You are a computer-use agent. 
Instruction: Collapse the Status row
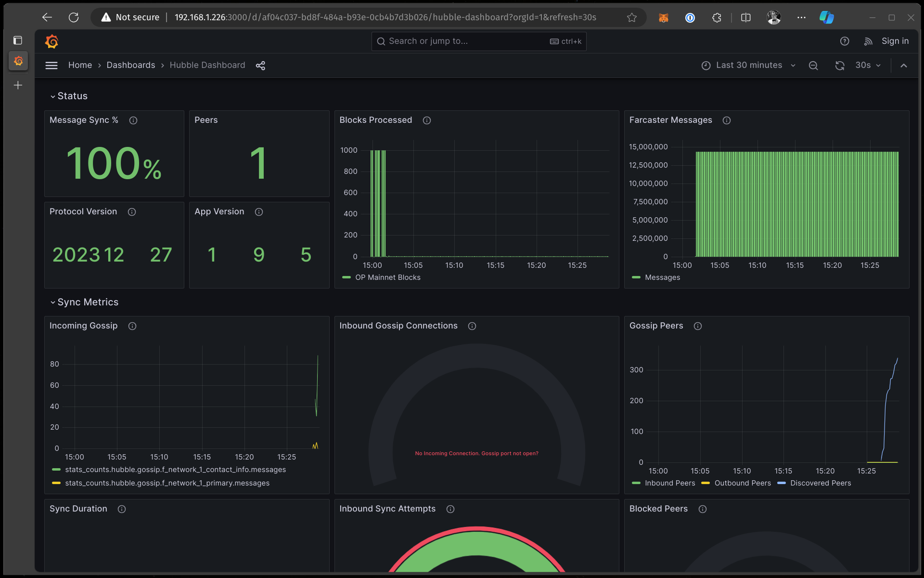click(69, 96)
